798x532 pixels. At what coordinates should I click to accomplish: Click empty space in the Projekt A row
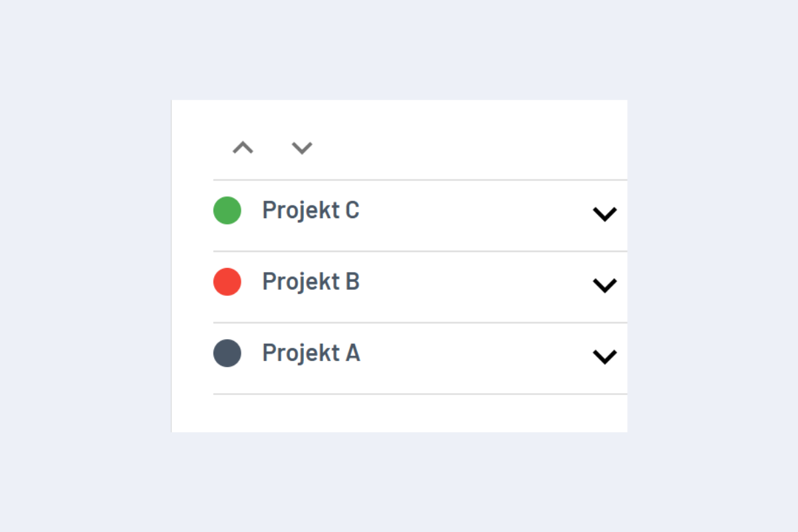tap(472, 357)
